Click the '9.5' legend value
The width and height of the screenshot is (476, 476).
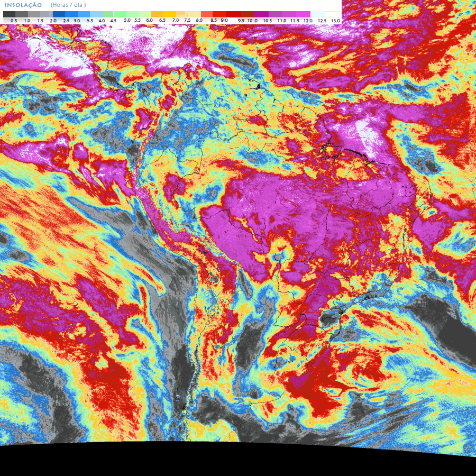(241, 21)
